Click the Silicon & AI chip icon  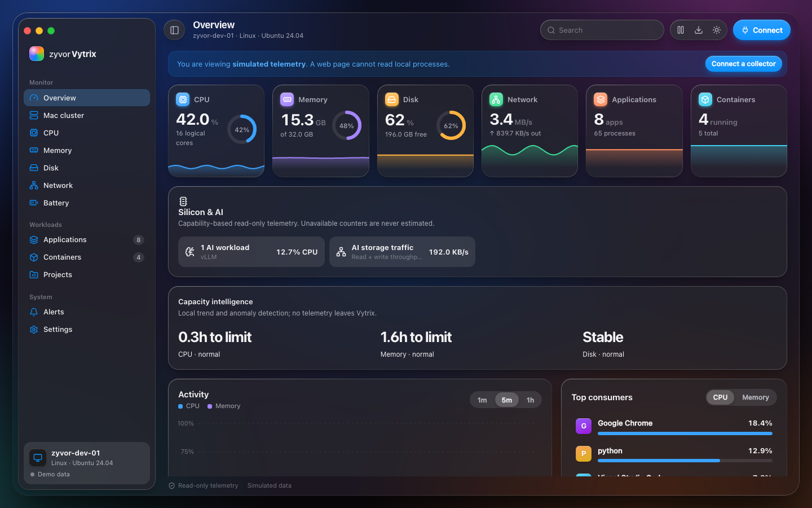click(x=183, y=202)
